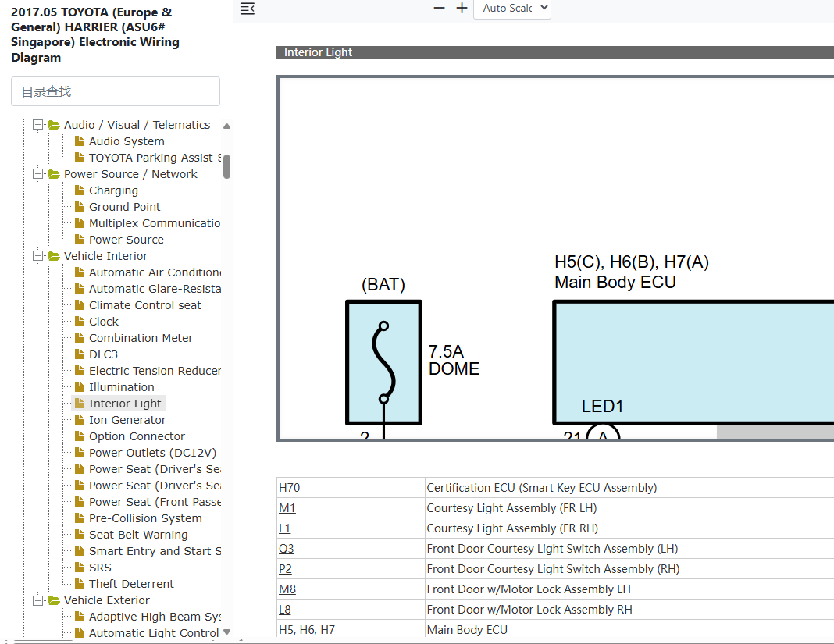Screen dimensions: 834x644
Task: Open the L1 connector link
Action: [x=284, y=528]
